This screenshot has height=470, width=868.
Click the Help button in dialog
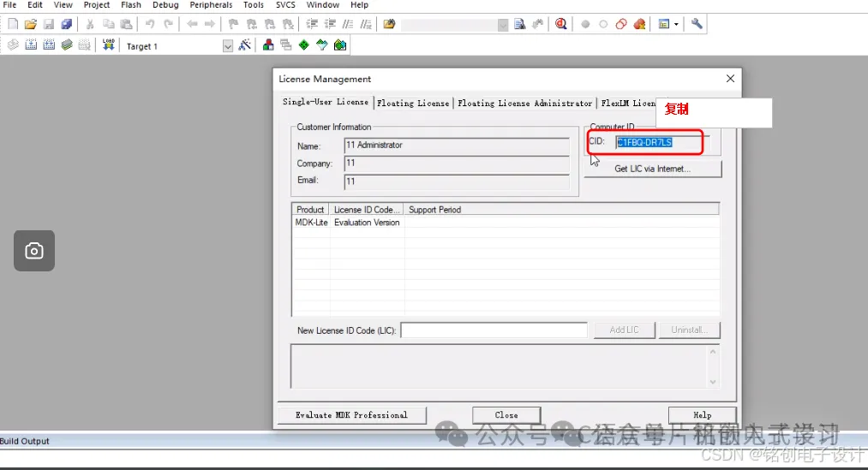(x=703, y=415)
